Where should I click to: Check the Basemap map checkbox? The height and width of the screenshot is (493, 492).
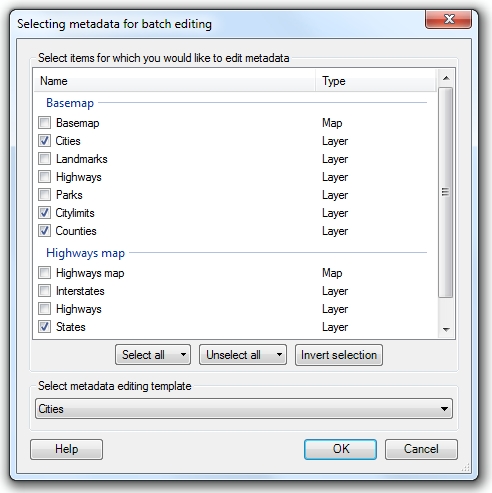point(44,123)
